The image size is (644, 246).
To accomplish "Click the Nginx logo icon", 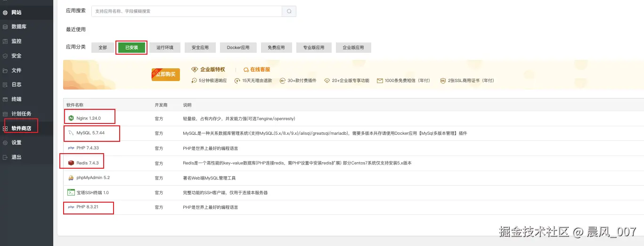I will 71,118.
